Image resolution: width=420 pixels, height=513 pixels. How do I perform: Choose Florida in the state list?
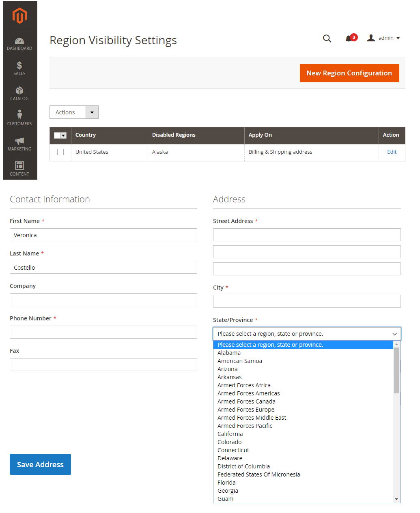[226, 483]
